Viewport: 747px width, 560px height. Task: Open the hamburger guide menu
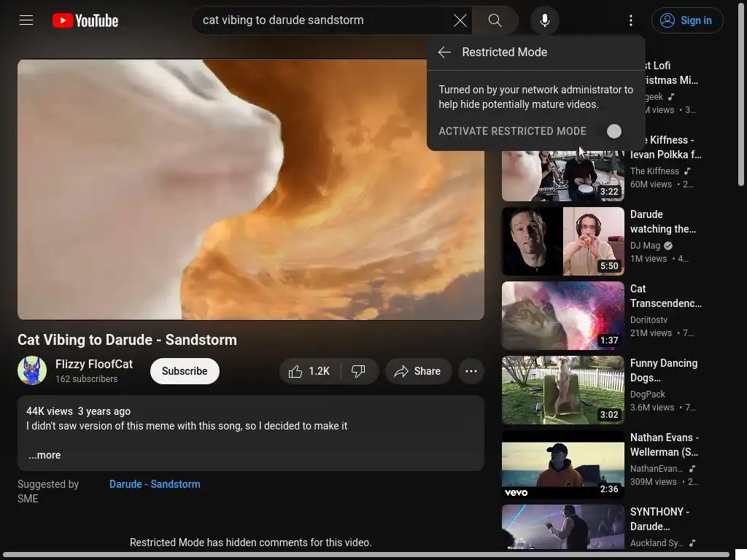26,20
